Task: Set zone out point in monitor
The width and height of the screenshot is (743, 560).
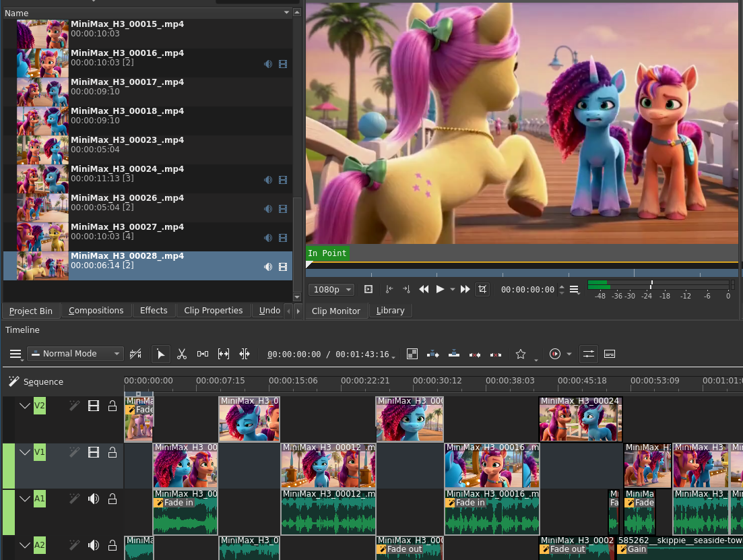Action: (406, 289)
